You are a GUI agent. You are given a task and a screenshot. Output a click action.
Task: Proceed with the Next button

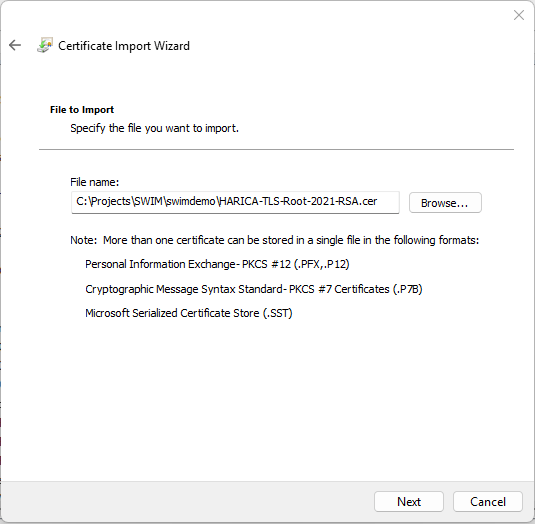point(408,501)
